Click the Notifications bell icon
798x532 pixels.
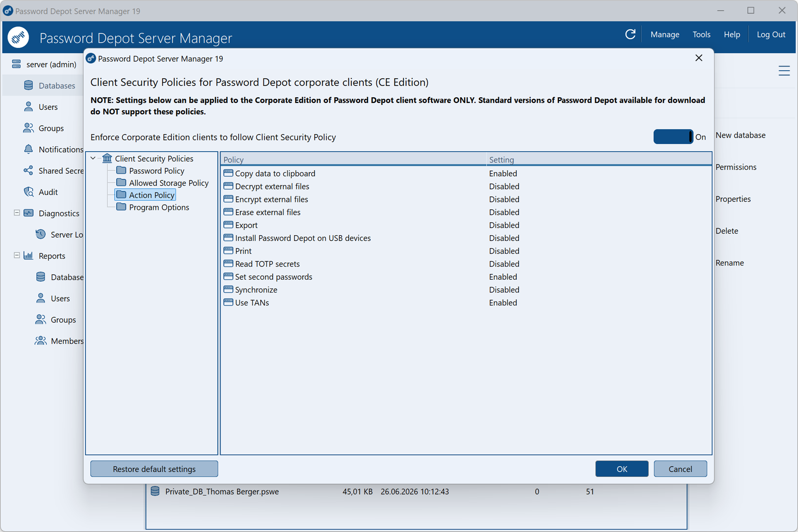pyautogui.click(x=28, y=149)
